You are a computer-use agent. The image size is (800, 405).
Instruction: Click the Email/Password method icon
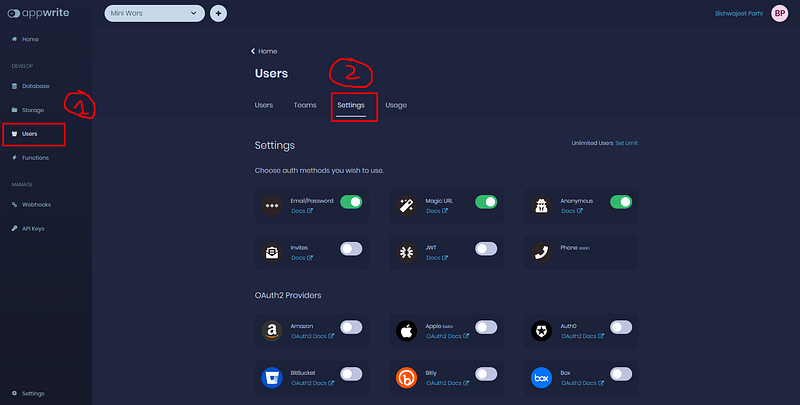[272, 206]
